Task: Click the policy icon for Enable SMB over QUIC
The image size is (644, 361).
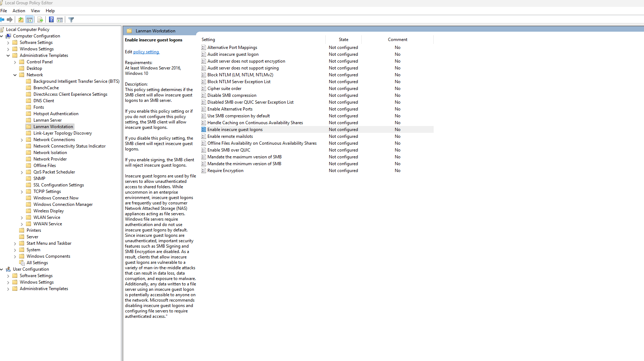Action: pos(204,150)
